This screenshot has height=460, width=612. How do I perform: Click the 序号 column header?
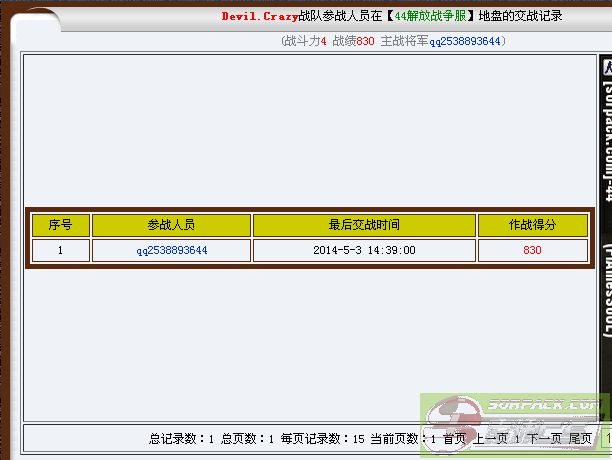click(x=60, y=225)
